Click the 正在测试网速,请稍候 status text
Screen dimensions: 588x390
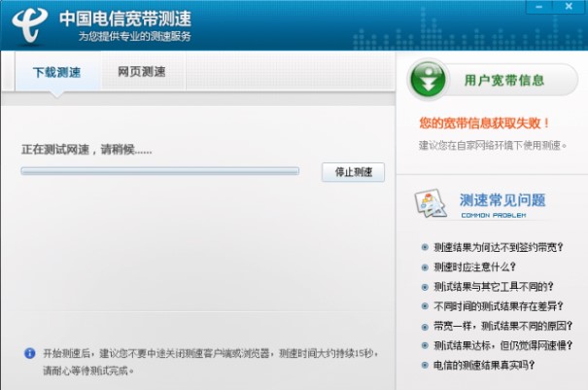pyautogui.click(x=86, y=150)
